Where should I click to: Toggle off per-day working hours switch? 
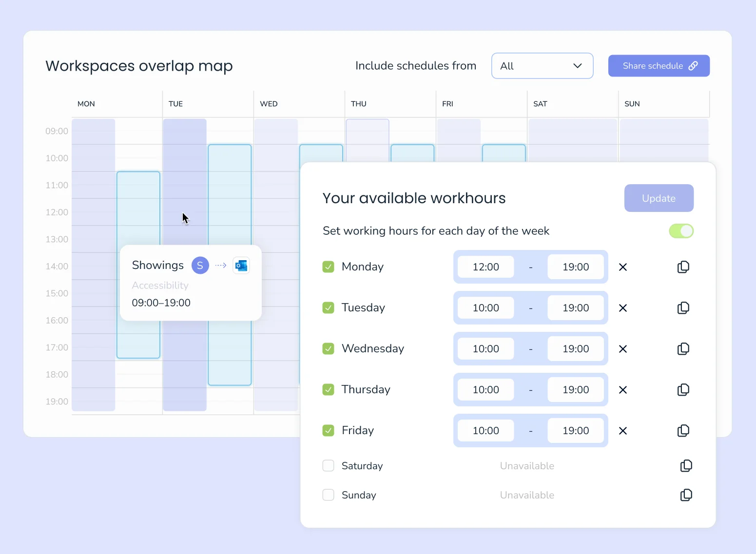click(x=681, y=231)
